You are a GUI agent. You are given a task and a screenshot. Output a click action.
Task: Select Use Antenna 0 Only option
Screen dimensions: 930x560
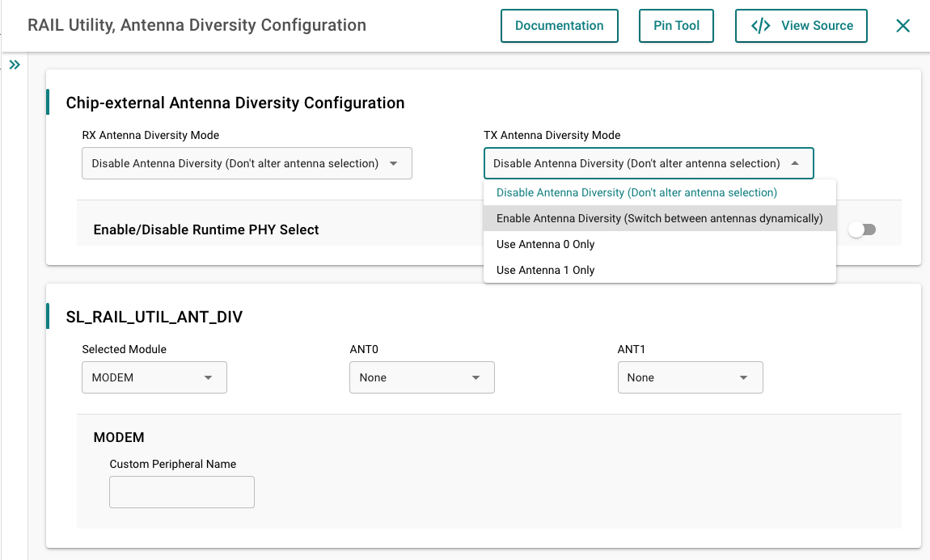point(546,244)
